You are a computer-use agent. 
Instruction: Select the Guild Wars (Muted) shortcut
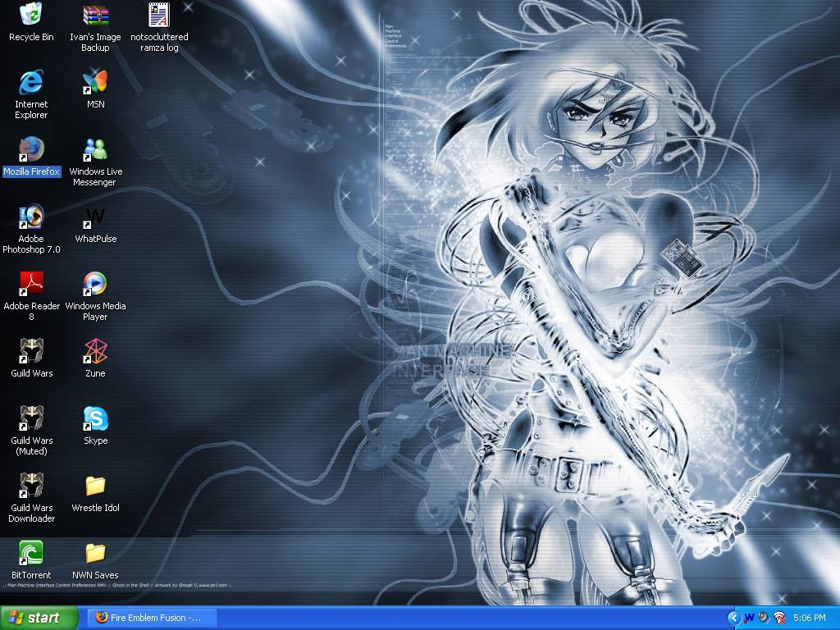[x=31, y=419]
